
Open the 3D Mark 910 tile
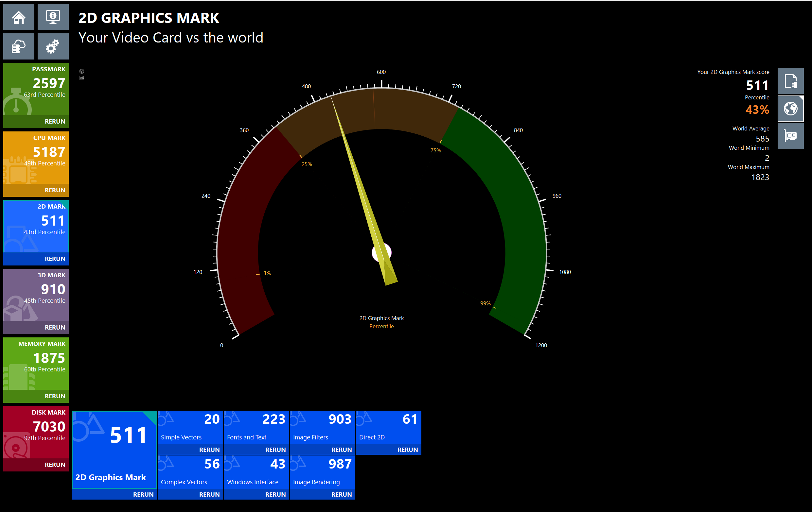pos(36,295)
